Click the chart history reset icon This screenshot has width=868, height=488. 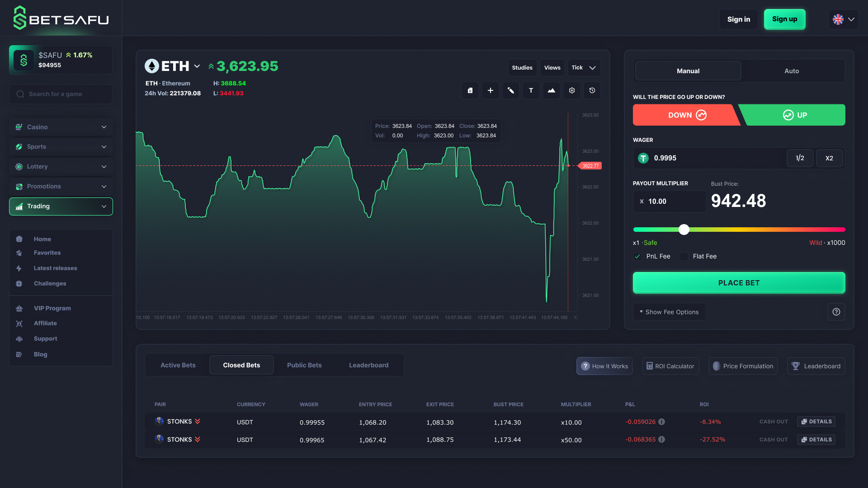[x=592, y=90]
